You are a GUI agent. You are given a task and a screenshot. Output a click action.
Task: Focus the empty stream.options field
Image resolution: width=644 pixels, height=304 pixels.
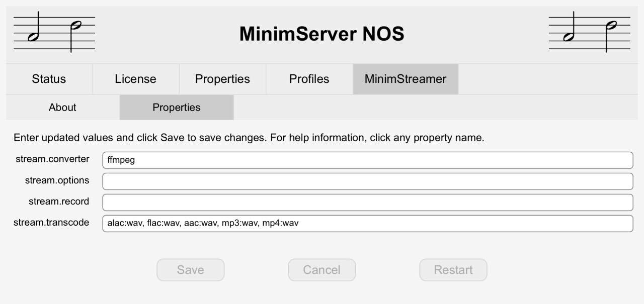367,181
